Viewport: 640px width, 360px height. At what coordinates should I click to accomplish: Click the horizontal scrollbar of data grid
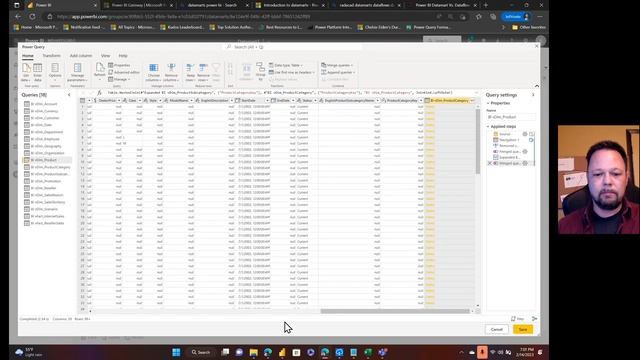(x=395, y=311)
